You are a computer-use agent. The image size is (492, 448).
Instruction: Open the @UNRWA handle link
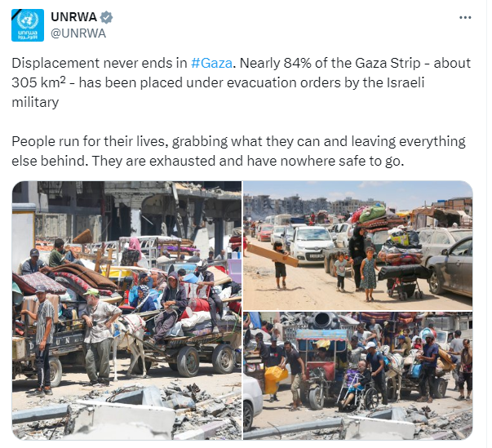coord(78,33)
